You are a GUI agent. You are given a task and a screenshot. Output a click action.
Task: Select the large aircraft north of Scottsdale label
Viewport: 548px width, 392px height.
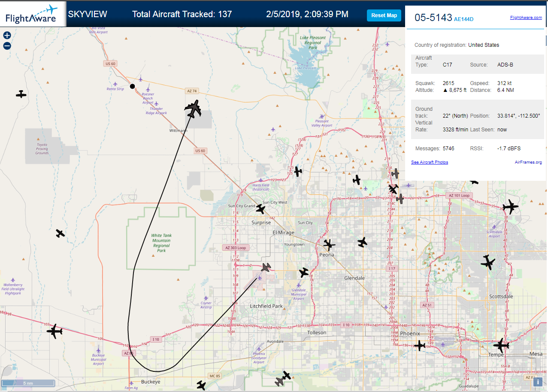click(488, 262)
